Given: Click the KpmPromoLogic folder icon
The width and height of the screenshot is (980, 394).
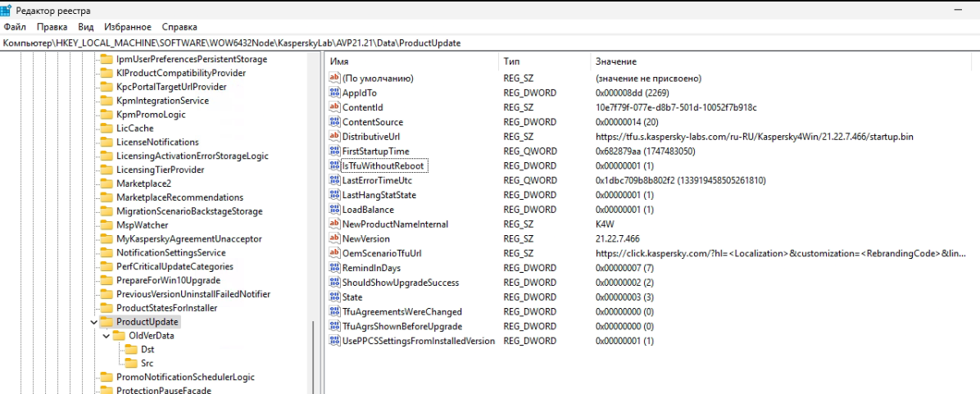Looking at the screenshot, I should tap(107, 114).
